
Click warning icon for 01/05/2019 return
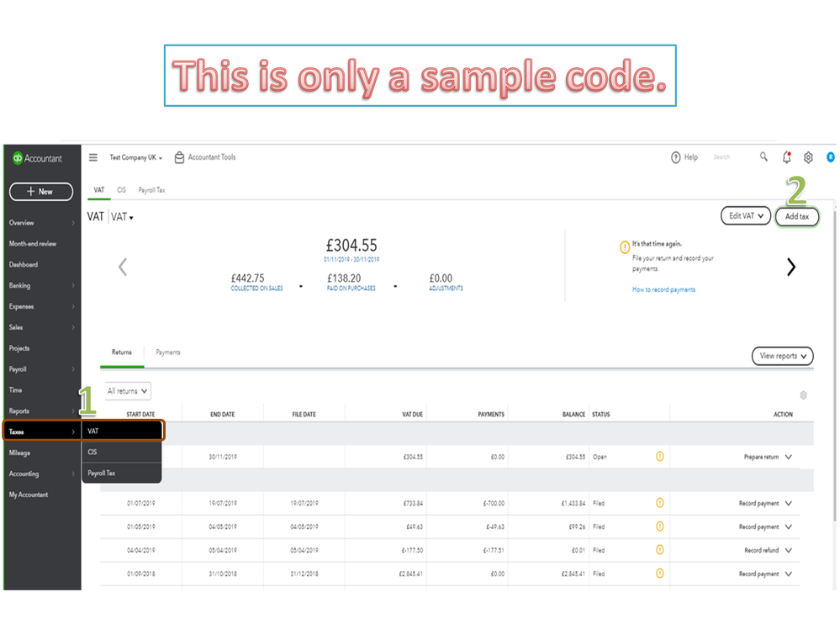point(660,527)
